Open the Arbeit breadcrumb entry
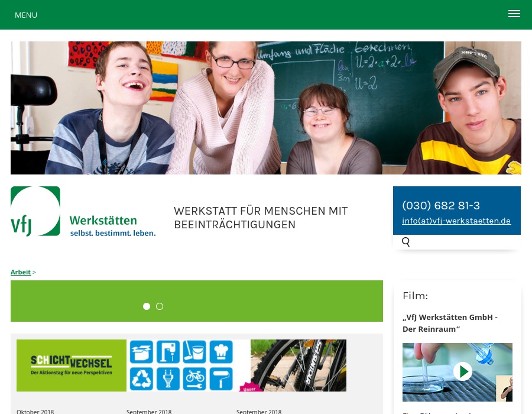This screenshot has height=414, width=532. 21,272
